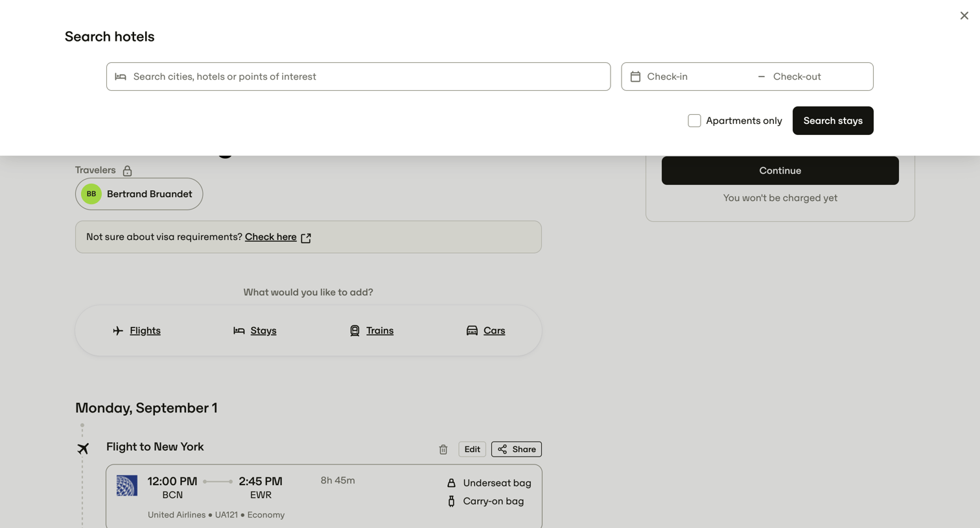Click the EWR airport code
The image size is (980, 528).
tap(261, 495)
